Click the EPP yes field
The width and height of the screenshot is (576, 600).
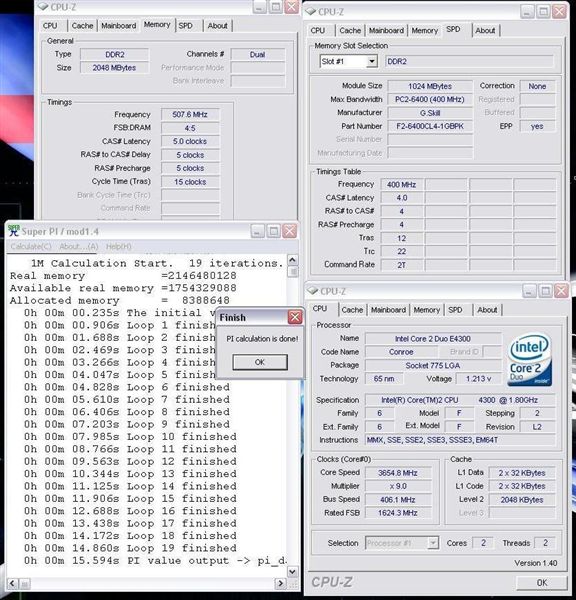pos(537,126)
